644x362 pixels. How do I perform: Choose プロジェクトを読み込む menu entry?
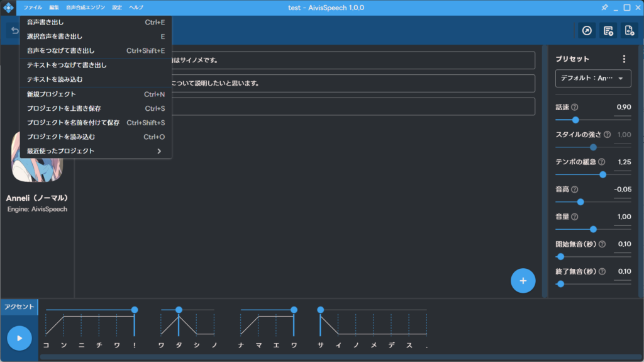click(x=96, y=137)
